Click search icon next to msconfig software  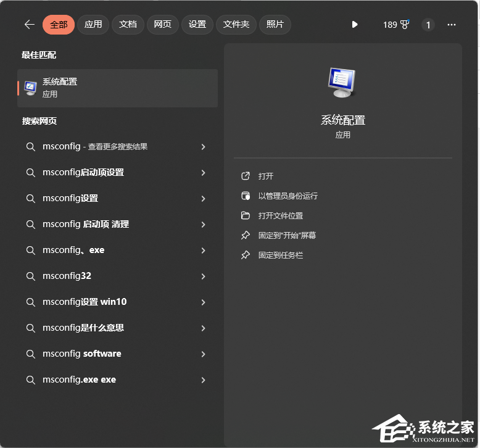tap(31, 354)
